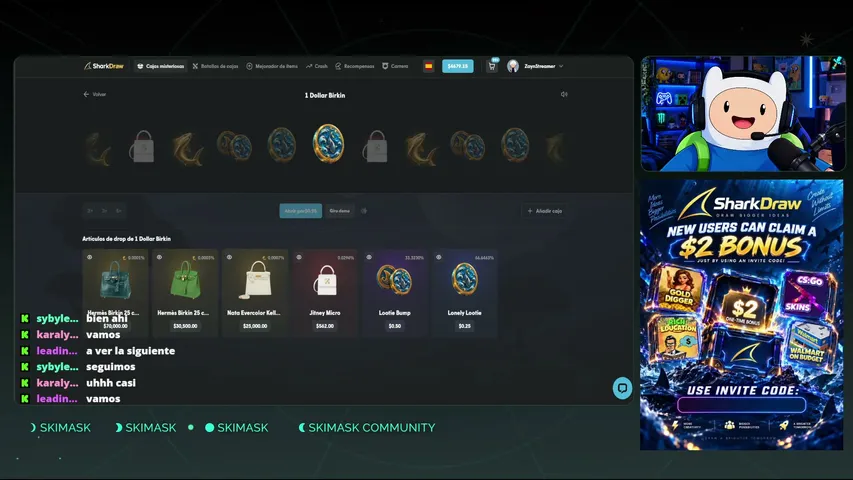Click the highlighted center coin in spinner
The width and height of the screenshot is (853, 480).
coord(328,143)
